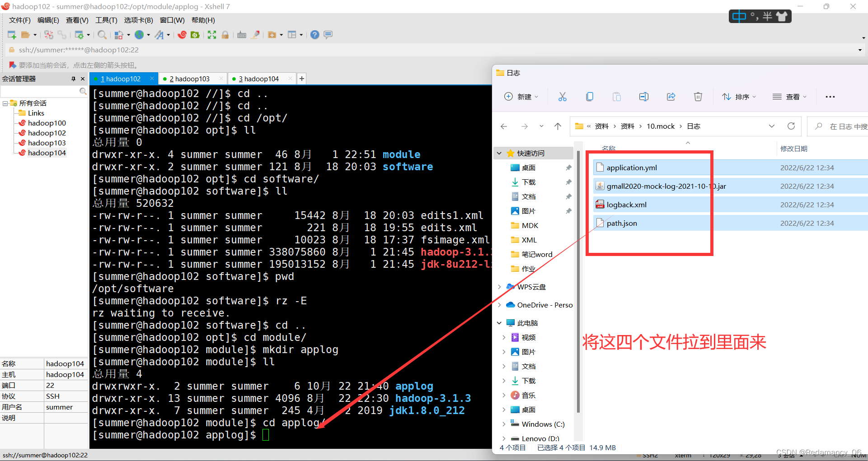Click the Delete trash icon in Explorer
Image resolution: width=868 pixels, height=461 pixels.
point(698,97)
